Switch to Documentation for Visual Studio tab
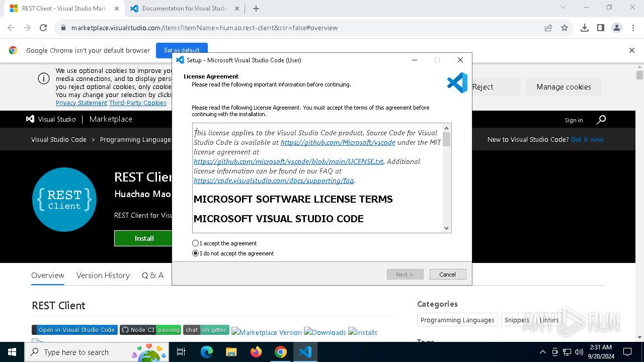The height and width of the screenshot is (362, 644). pos(184,9)
